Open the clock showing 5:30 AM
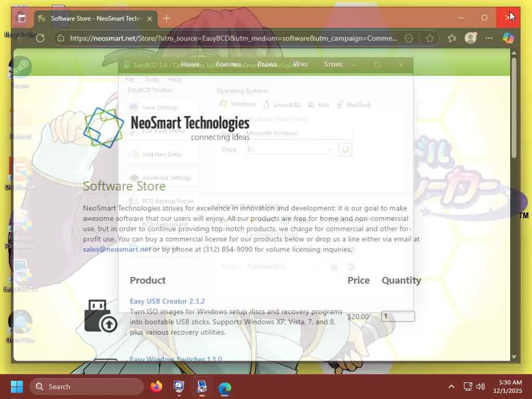This screenshot has width=532, height=399. [508, 387]
